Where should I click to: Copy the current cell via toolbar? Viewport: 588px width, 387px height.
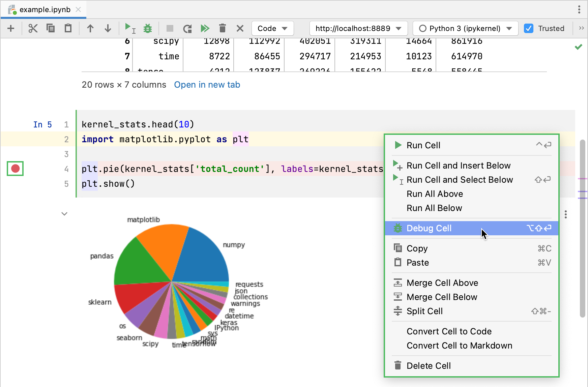51,28
